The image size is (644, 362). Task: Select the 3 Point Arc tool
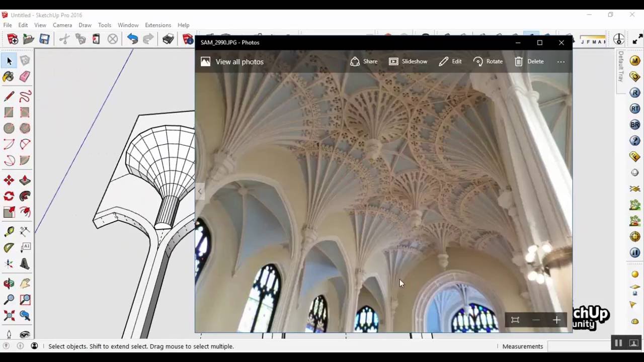tap(9, 161)
